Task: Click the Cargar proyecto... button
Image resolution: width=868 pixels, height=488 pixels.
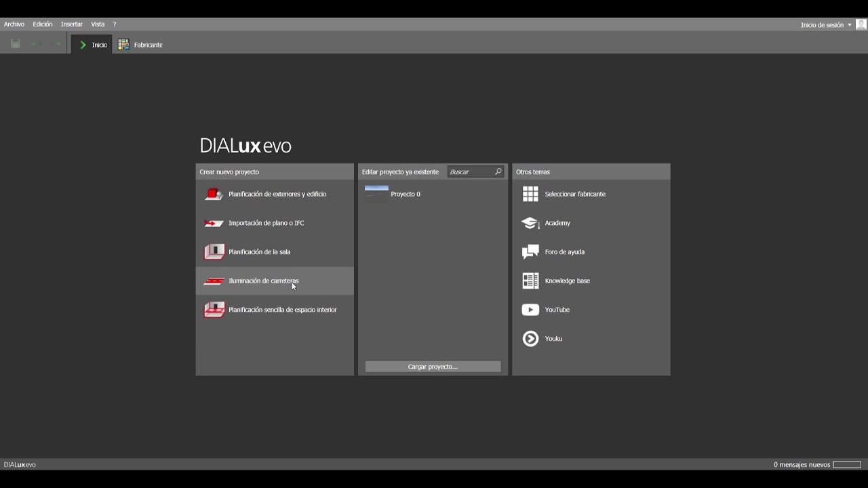Action: pos(433,367)
